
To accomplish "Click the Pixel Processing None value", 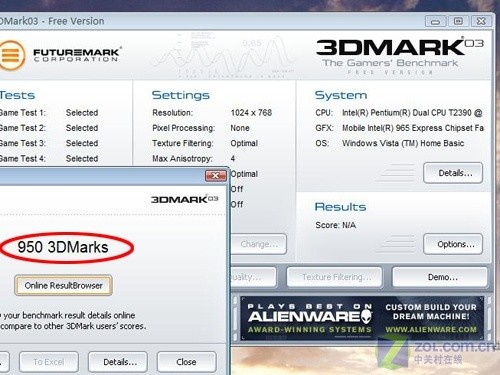I will [x=240, y=128].
